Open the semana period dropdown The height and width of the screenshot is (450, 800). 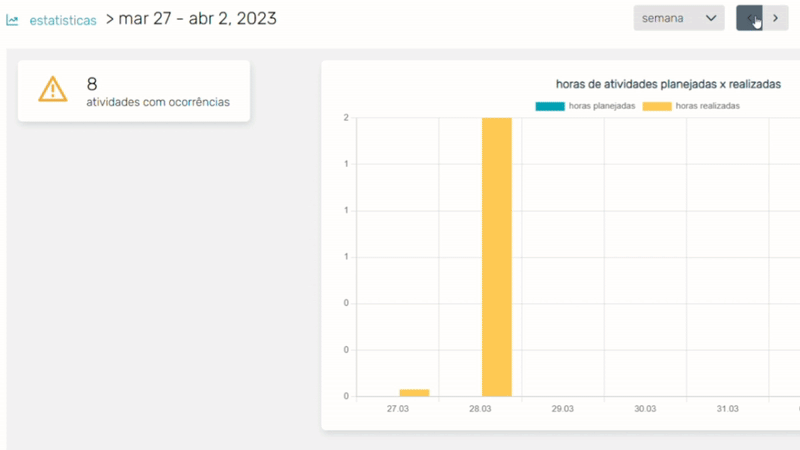(678, 18)
